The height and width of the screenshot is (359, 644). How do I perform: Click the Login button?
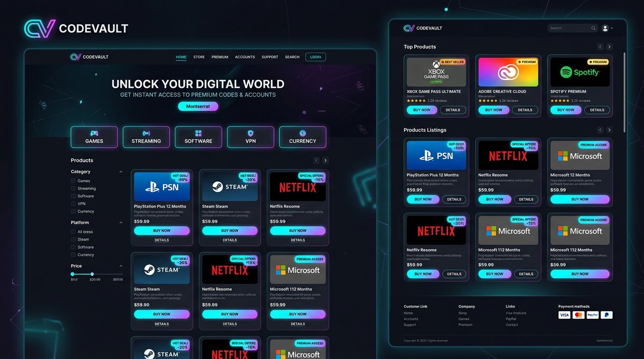pos(315,57)
